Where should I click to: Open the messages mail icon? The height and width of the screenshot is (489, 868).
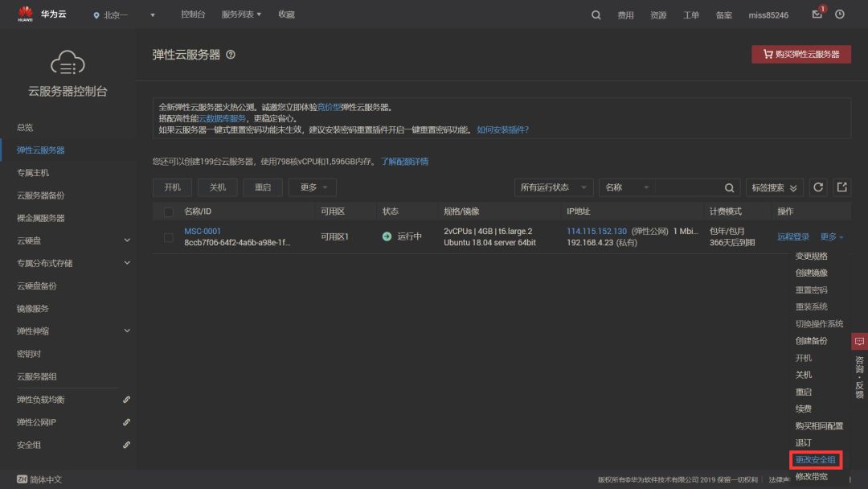click(817, 14)
